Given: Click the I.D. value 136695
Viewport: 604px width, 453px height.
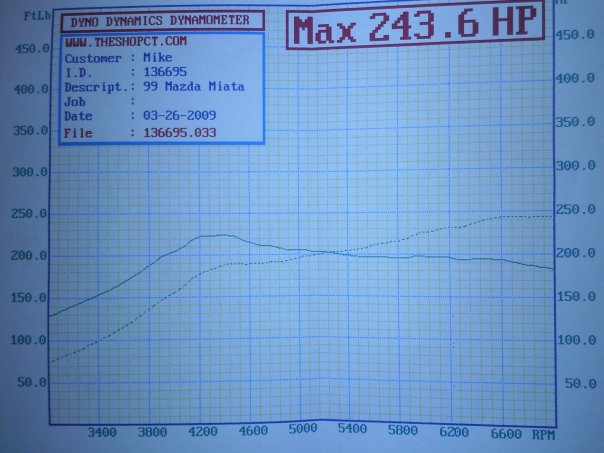Looking at the screenshot, I should pyautogui.click(x=165, y=72).
